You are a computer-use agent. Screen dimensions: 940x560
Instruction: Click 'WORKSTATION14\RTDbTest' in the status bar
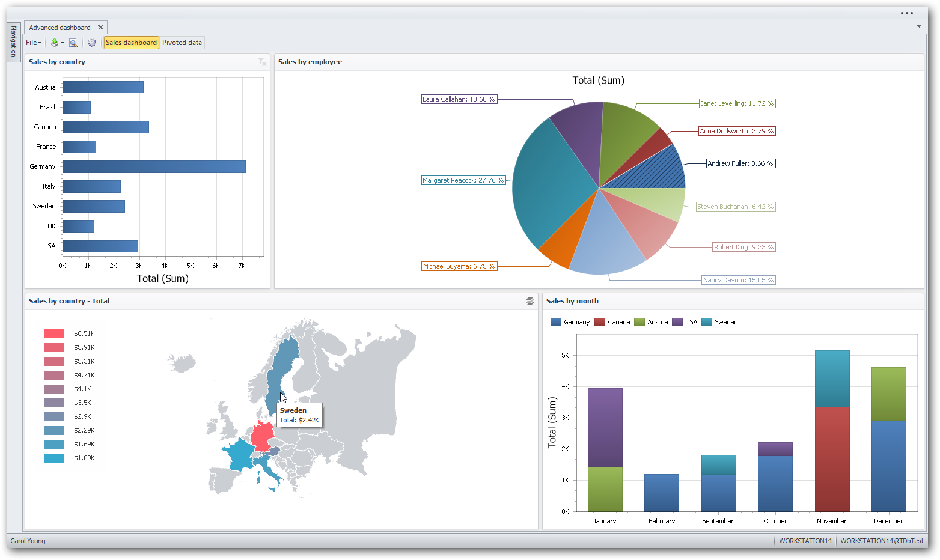point(882,541)
